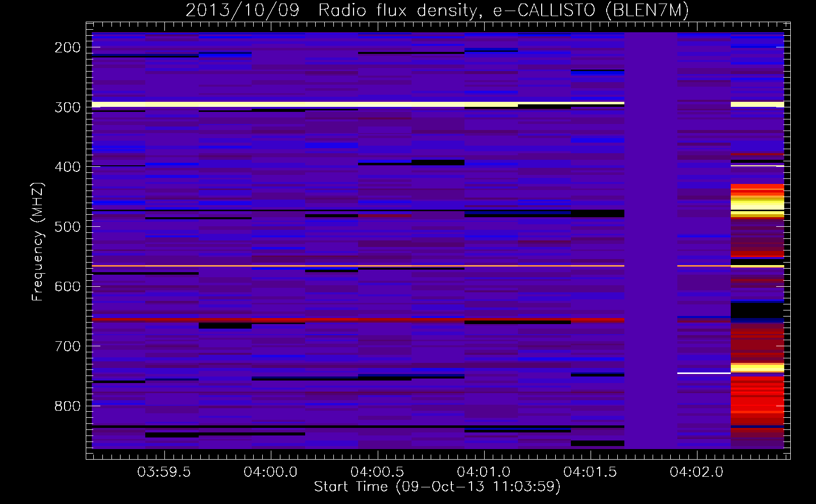Click the orange horizontal line near 565 MHz

pyautogui.click(x=358, y=266)
